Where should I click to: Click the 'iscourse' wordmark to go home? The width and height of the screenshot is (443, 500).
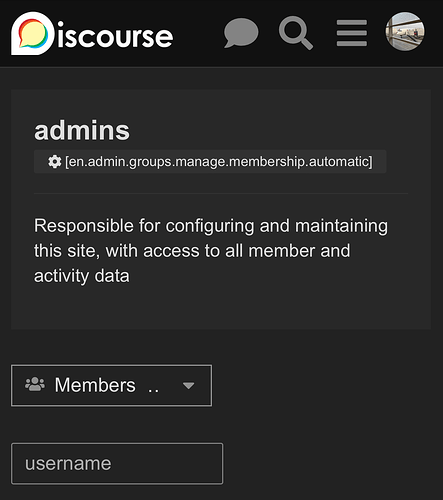point(115,36)
